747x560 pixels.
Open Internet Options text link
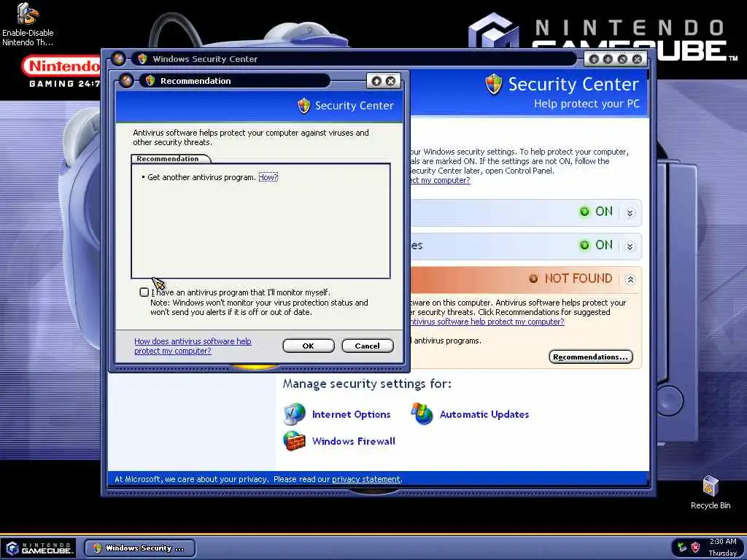[x=351, y=414]
